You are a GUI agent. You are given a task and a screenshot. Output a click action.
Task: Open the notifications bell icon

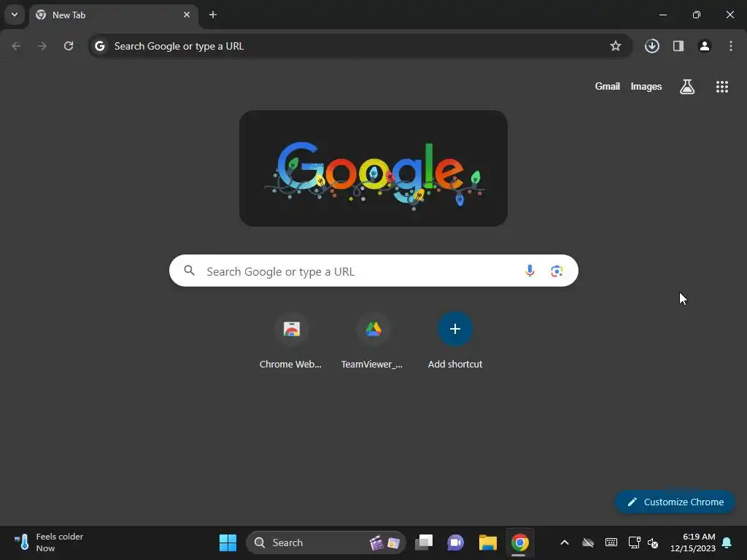(727, 542)
